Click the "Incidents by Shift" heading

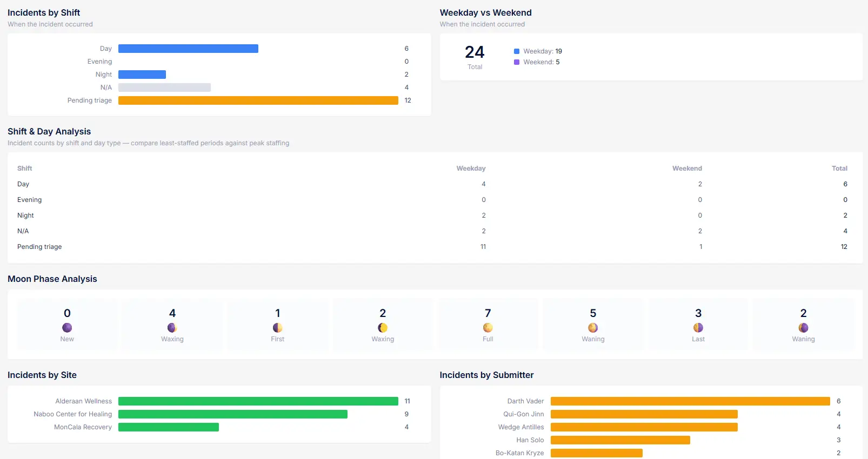click(x=44, y=12)
